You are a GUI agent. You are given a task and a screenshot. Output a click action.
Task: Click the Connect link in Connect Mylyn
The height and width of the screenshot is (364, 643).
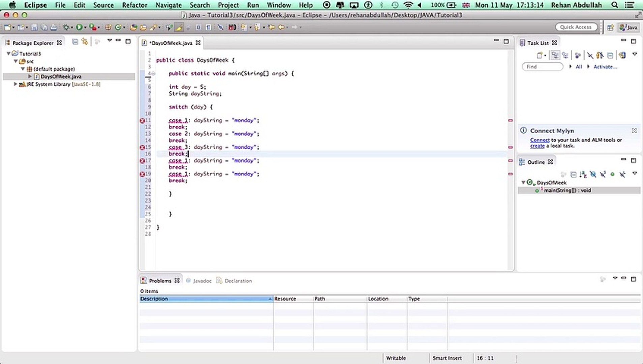pyautogui.click(x=540, y=140)
